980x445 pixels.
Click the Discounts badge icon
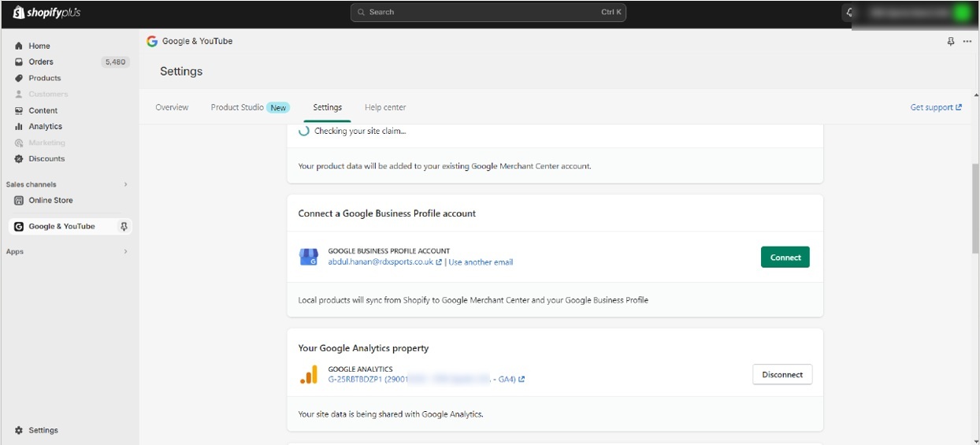19,158
